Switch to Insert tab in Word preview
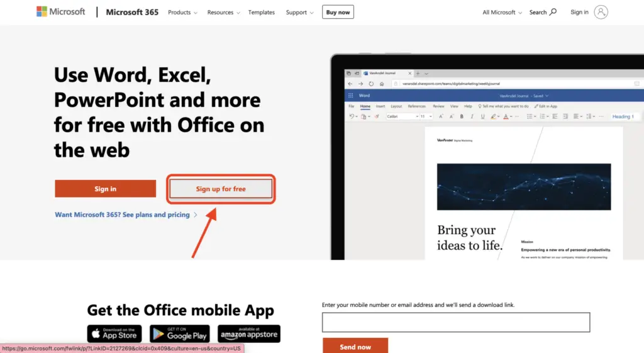644x353 pixels. 380,106
